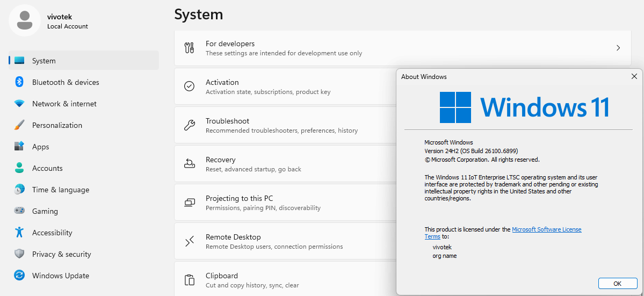Click the Accounts person icon
The height and width of the screenshot is (296, 644).
tap(19, 168)
